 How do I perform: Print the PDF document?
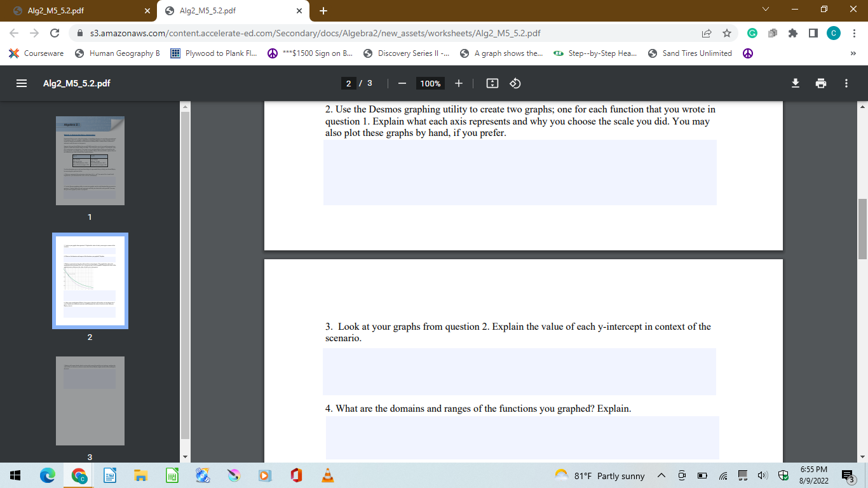(x=821, y=83)
